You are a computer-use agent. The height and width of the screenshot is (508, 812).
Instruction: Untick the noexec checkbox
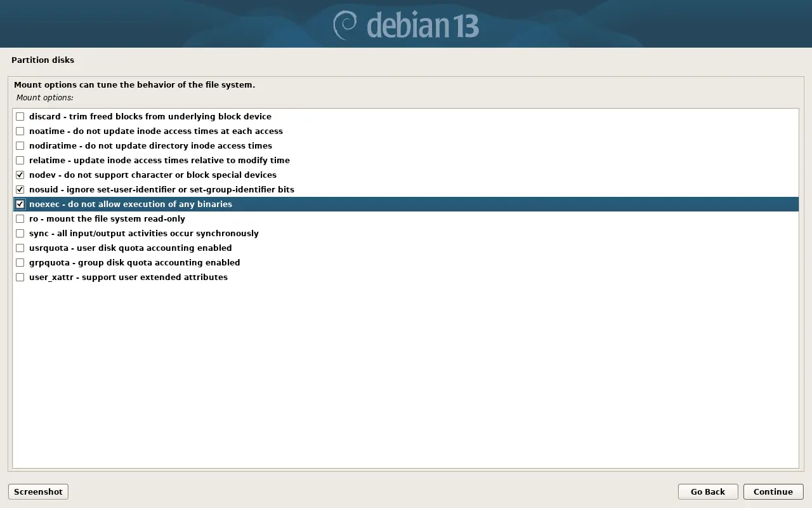pos(20,204)
